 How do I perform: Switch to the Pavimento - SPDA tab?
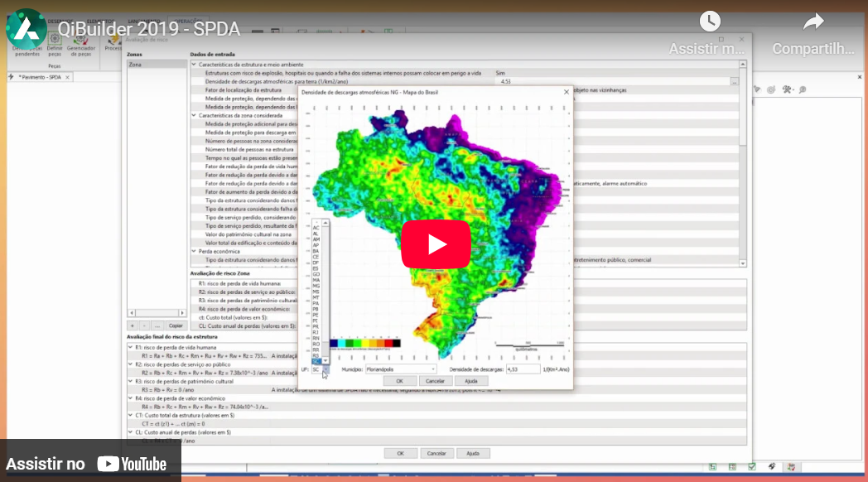pyautogui.click(x=40, y=77)
